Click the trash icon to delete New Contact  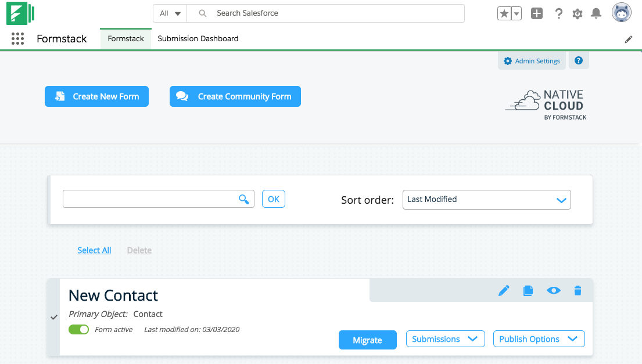coord(578,291)
